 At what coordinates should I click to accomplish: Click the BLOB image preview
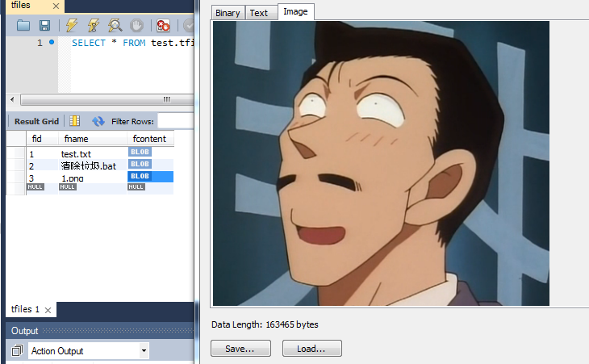click(x=381, y=163)
